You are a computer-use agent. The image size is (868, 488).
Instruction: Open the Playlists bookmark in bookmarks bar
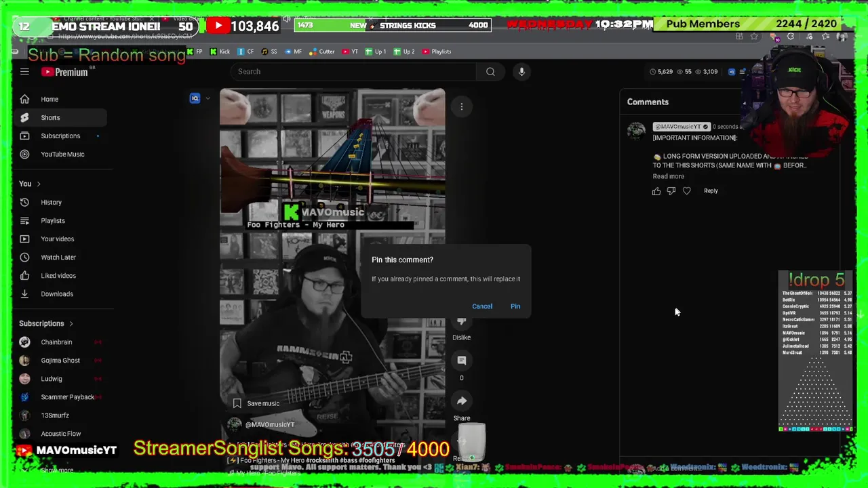(436, 52)
